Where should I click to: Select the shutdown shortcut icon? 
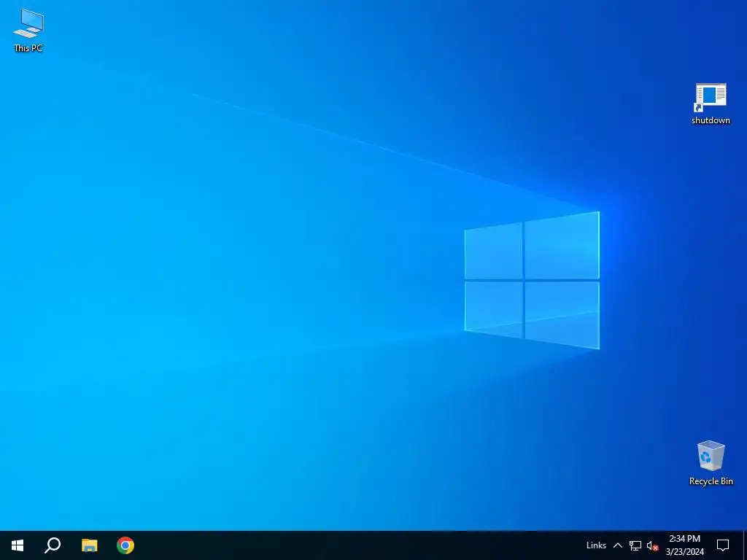click(x=711, y=104)
